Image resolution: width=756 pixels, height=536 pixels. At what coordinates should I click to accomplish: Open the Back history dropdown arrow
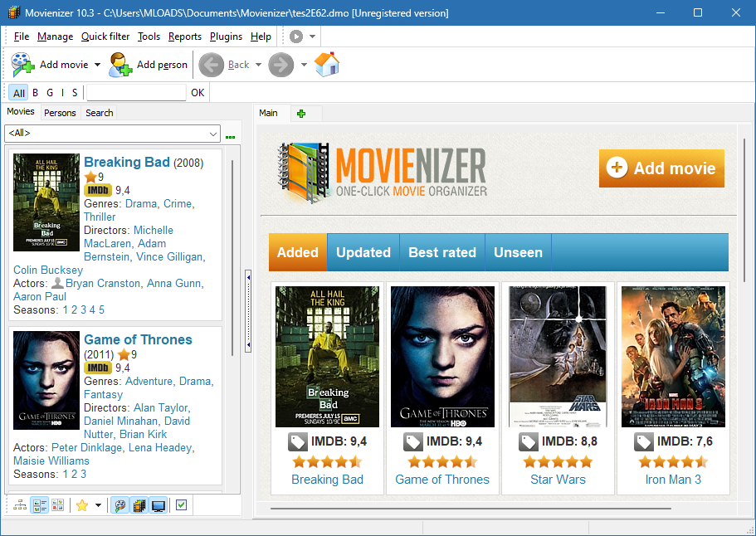[258, 65]
